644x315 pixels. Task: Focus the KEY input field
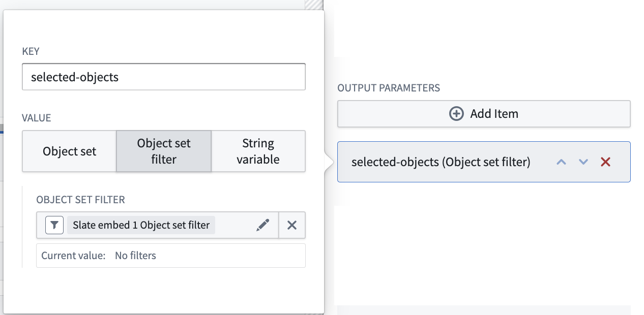coord(164,77)
